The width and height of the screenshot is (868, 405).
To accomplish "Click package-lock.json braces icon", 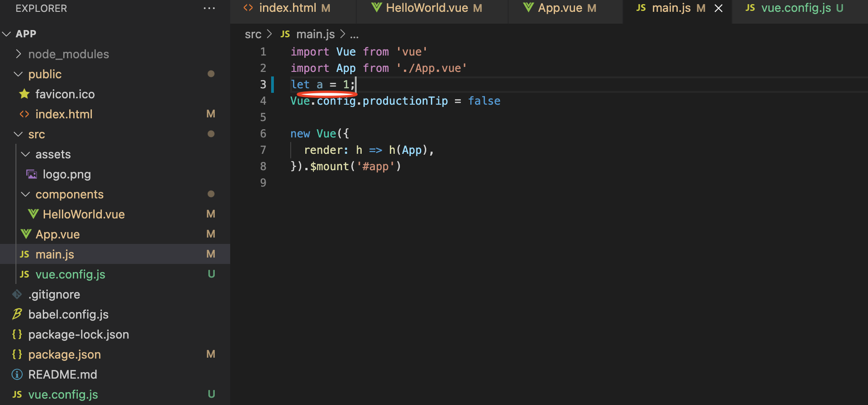I will point(17,334).
